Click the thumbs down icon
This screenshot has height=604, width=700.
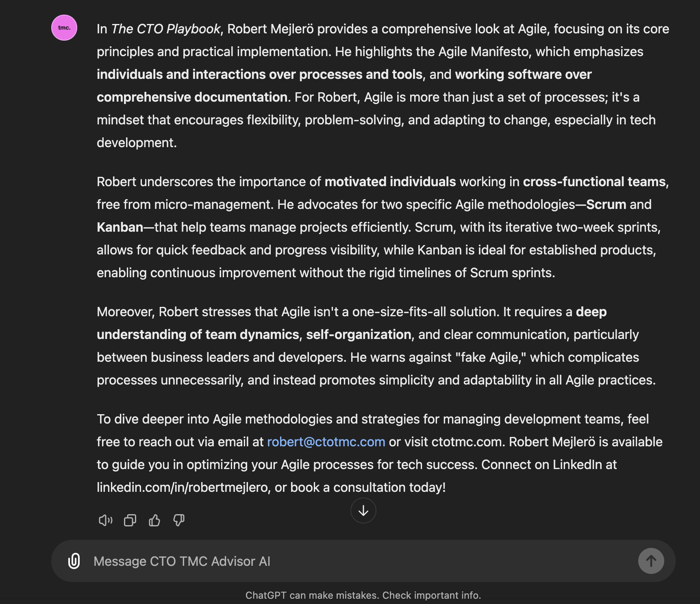(x=179, y=520)
